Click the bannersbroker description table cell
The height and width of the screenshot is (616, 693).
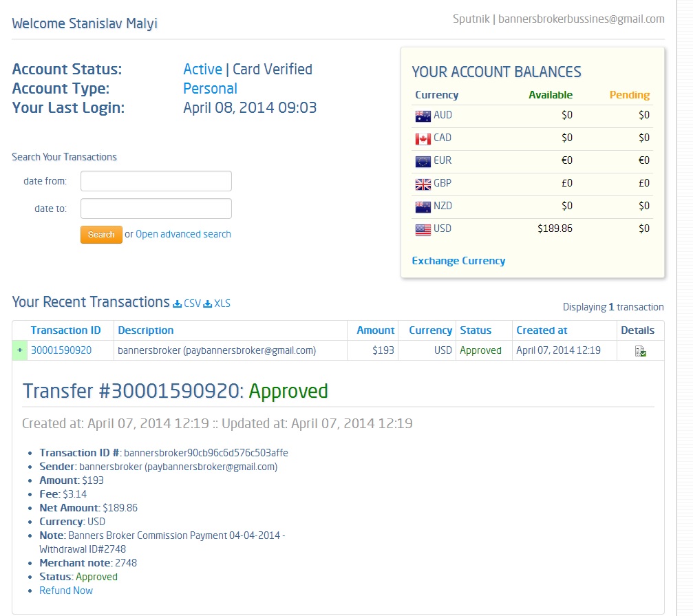pos(231,350)
